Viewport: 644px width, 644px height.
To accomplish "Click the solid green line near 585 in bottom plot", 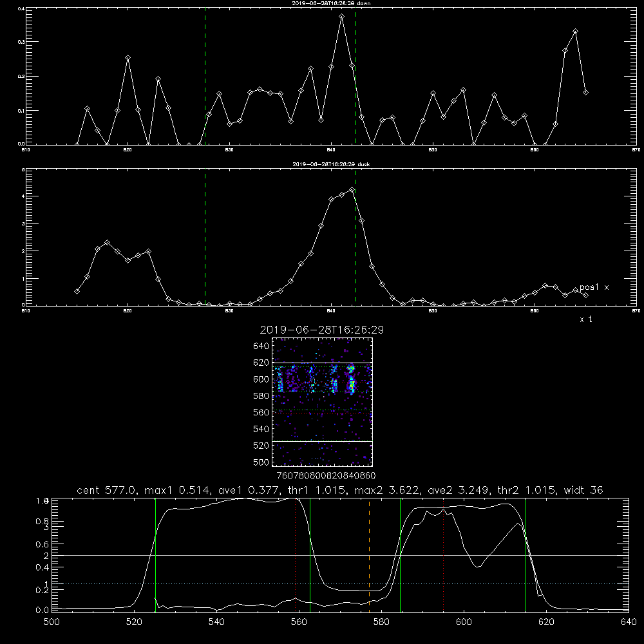I will coord(400,555).
